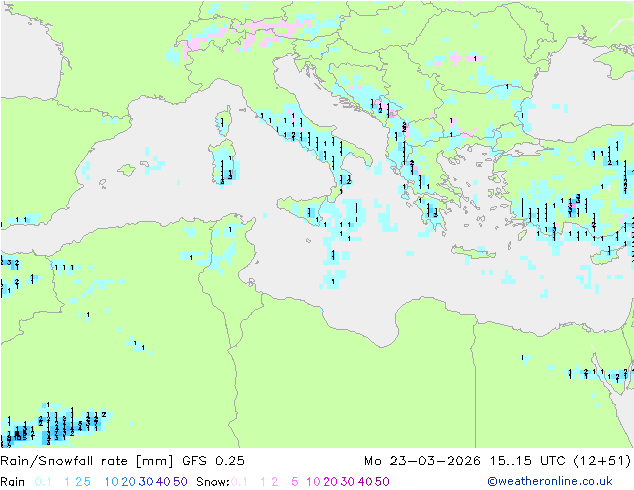Click the rain legend value 20
Image resolution: width=634 pixels, height=490 pixels.
coord(129,482)
